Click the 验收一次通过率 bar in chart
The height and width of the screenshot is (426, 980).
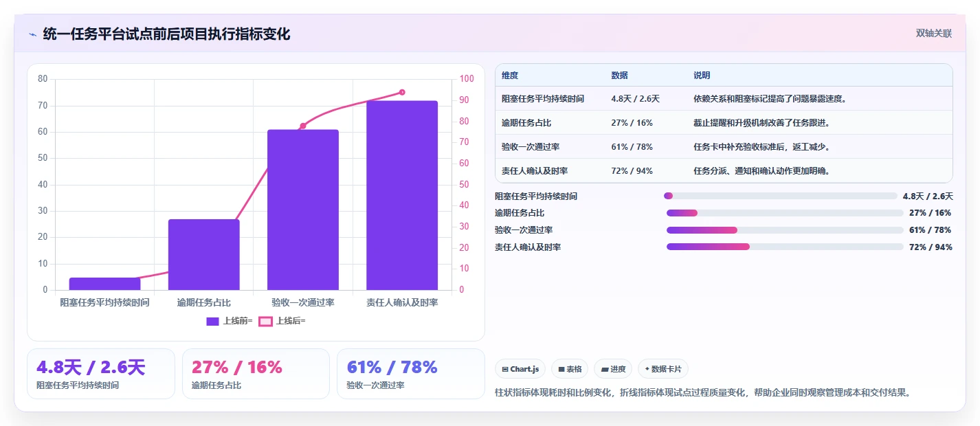coord(303,210)
